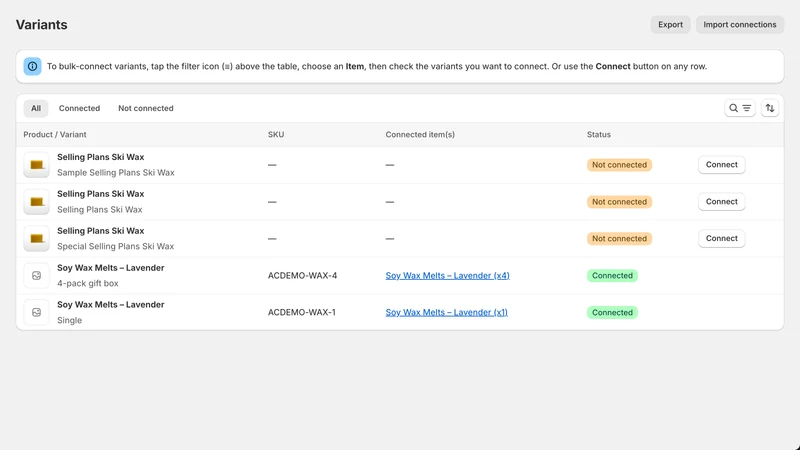Click the Single variant placeholder image icon
The width and height of the screenshot is (800, 450).
pos(36,312)
